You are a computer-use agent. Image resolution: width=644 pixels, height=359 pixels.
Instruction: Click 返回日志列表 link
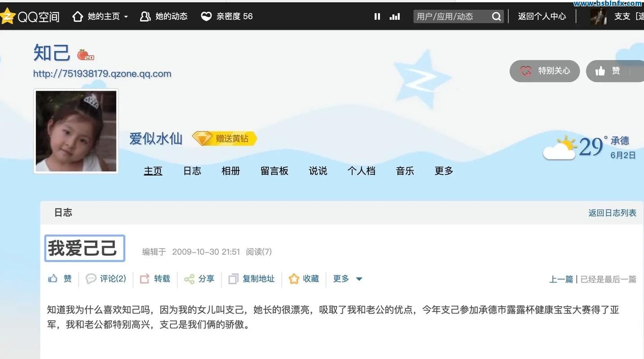[612, 213]
